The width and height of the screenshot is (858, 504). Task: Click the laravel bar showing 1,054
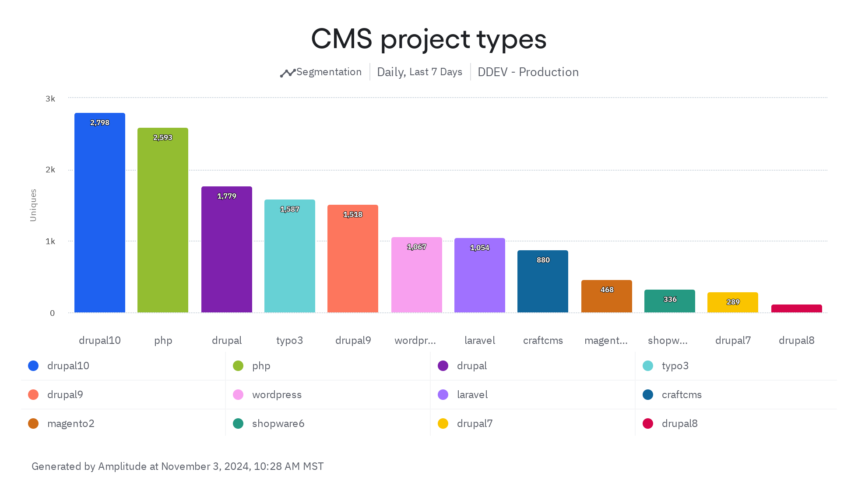coord(480,275)
